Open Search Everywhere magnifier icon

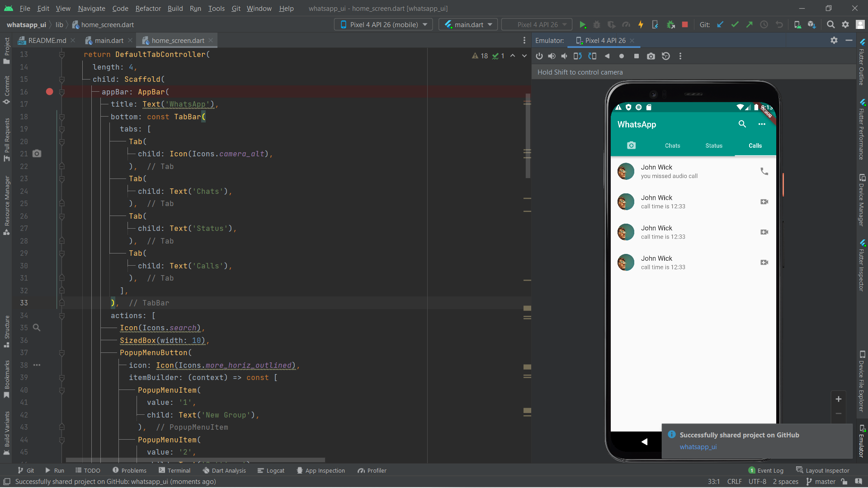[830, 25]
